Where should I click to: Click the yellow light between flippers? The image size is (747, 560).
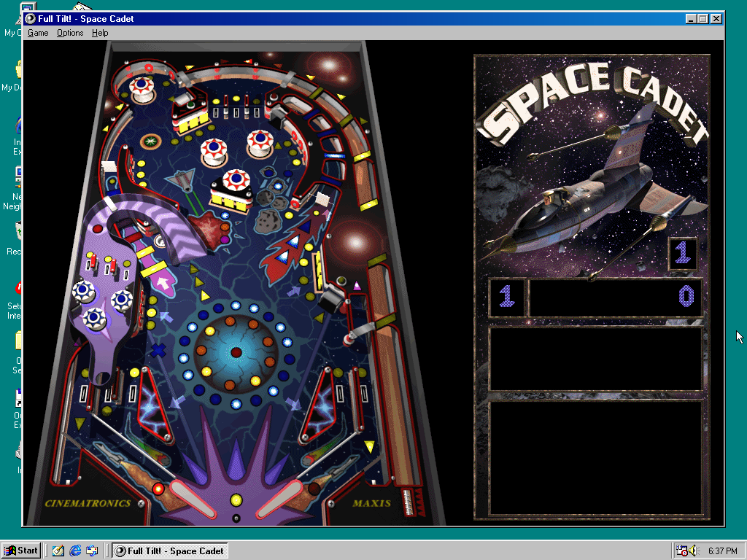(x=236, y=500)
